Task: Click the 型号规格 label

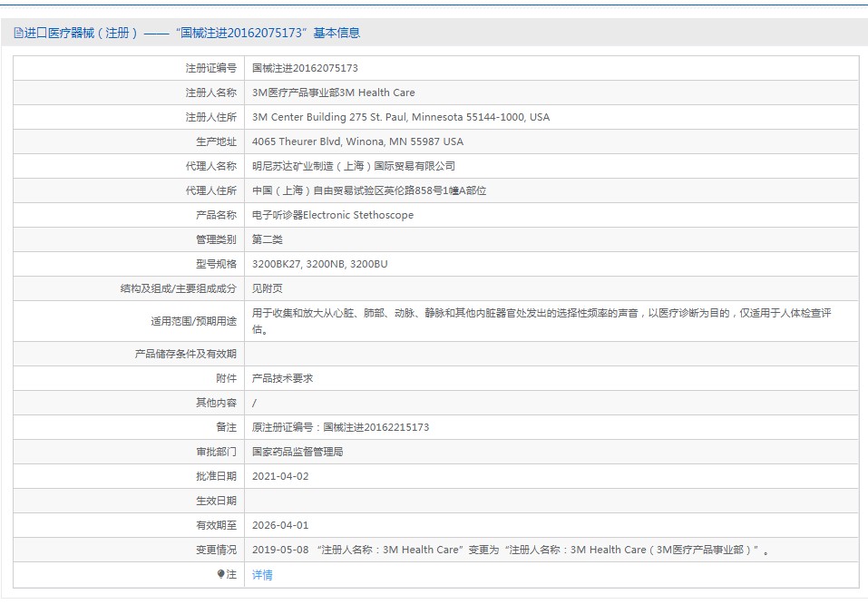Action: [216, 264]
